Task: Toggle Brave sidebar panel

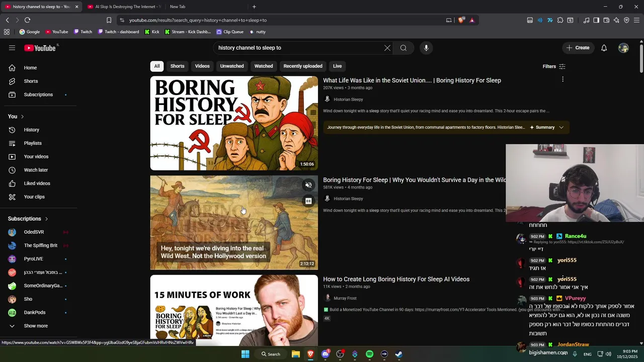Action: coord(596,20)
